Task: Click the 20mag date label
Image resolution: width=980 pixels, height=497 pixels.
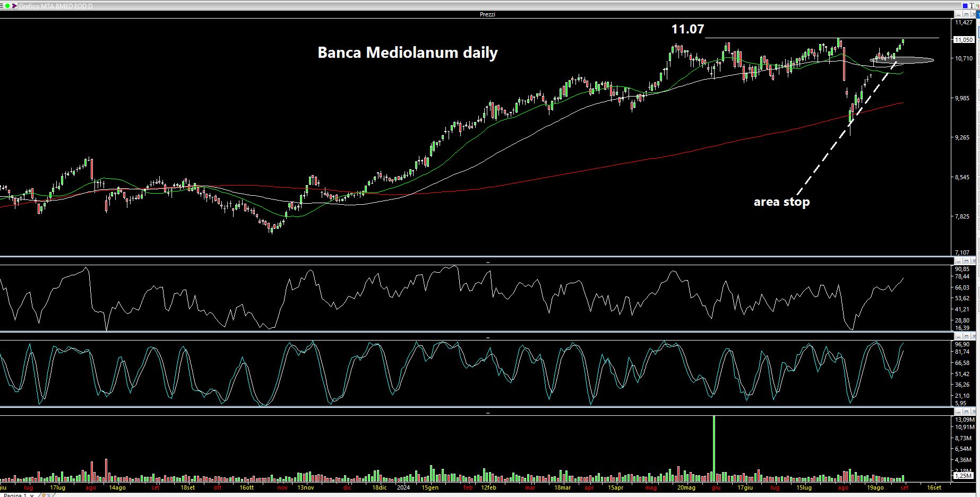Action: [x=686, y=487]
